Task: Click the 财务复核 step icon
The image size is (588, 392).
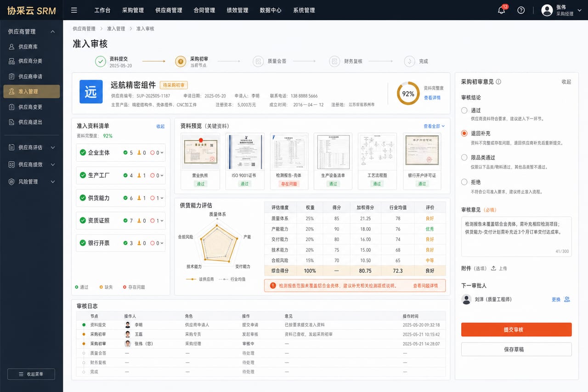Action: pos(334,61)
